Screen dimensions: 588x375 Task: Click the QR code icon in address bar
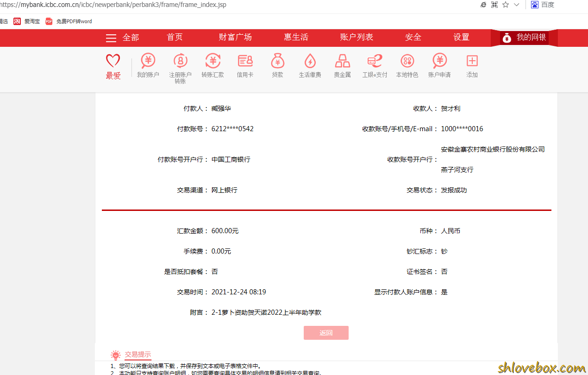point(494,5)
